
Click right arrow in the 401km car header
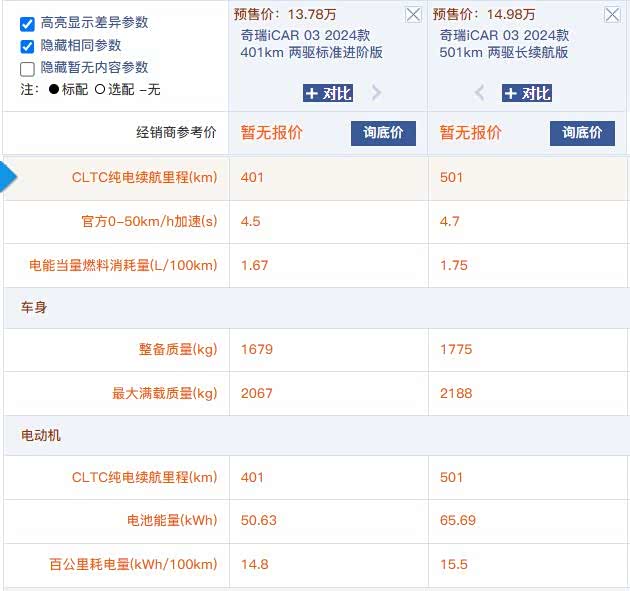(377, 93)
